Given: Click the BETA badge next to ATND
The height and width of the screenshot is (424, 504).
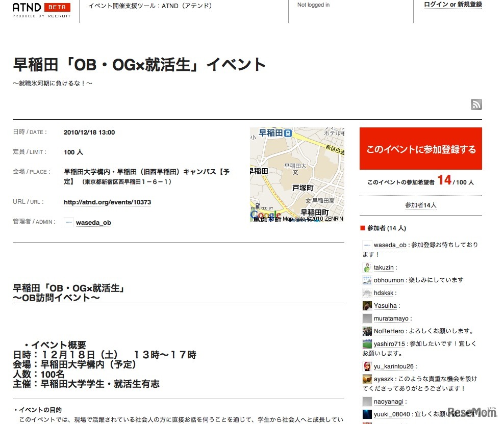Looking at the screenshot, I should [x=57, y=8].
